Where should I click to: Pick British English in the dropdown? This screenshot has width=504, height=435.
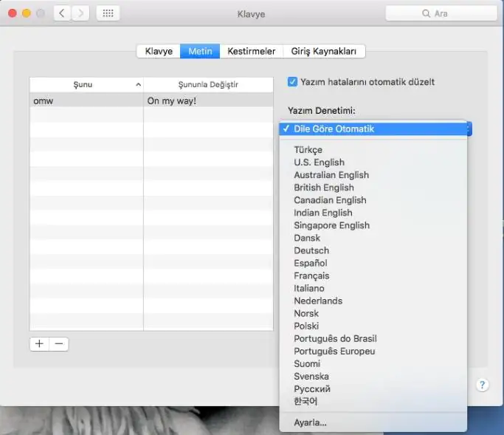[324, 188]
